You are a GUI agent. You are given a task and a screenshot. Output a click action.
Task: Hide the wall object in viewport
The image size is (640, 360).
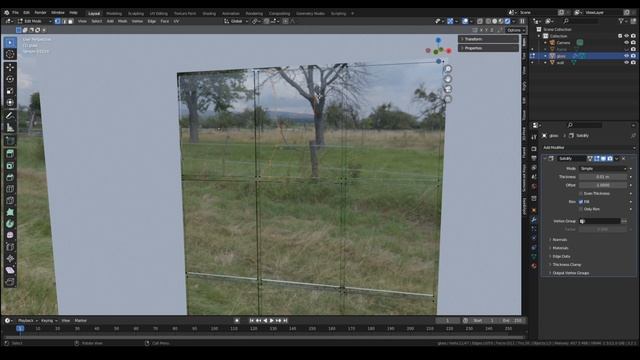coord(627,62)
